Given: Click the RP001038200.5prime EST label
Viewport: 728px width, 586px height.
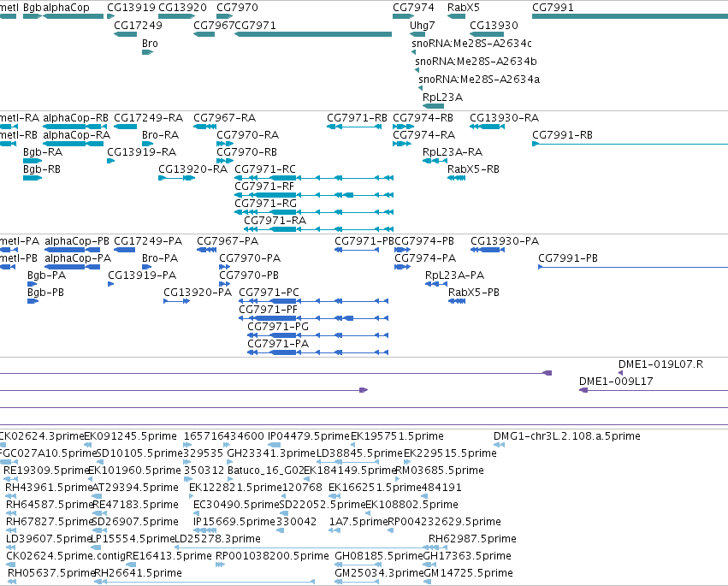Looking at the screenshot, I should click(272, 556).
